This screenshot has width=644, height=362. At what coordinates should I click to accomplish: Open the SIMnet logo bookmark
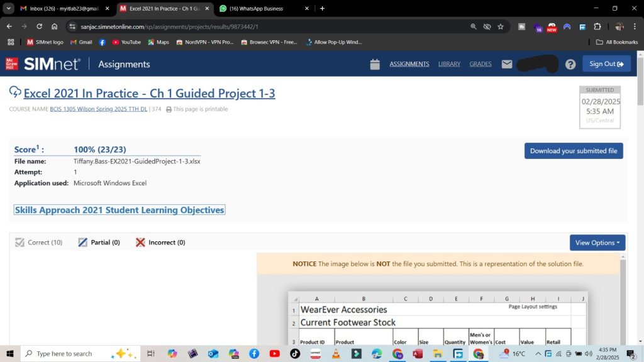pos(45,42)
